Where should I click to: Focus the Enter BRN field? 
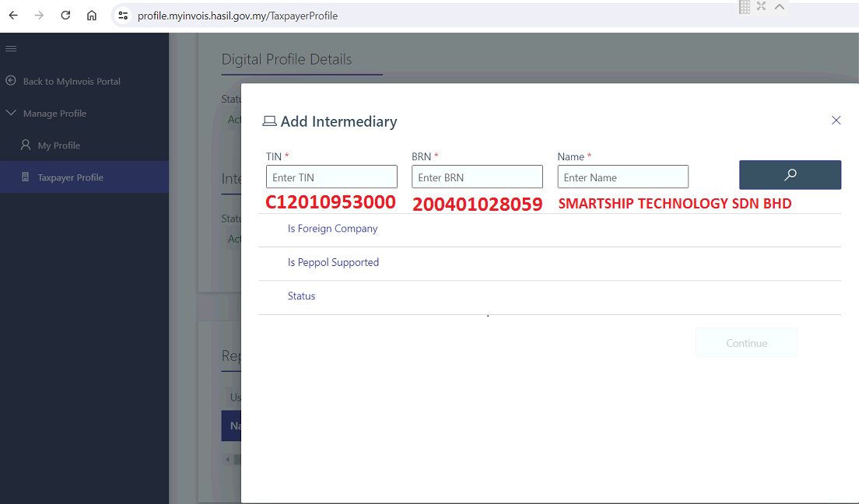point(477,177)
